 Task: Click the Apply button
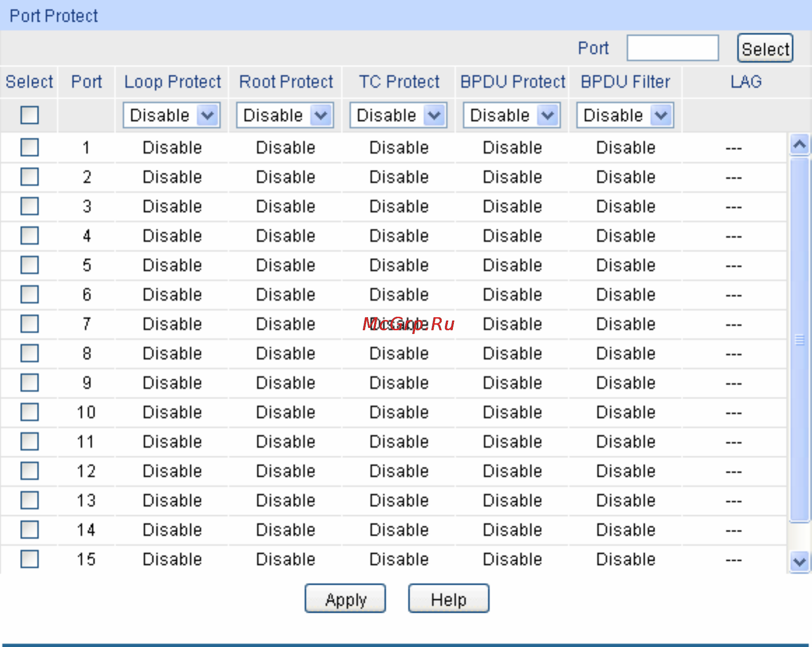(346, 599)
